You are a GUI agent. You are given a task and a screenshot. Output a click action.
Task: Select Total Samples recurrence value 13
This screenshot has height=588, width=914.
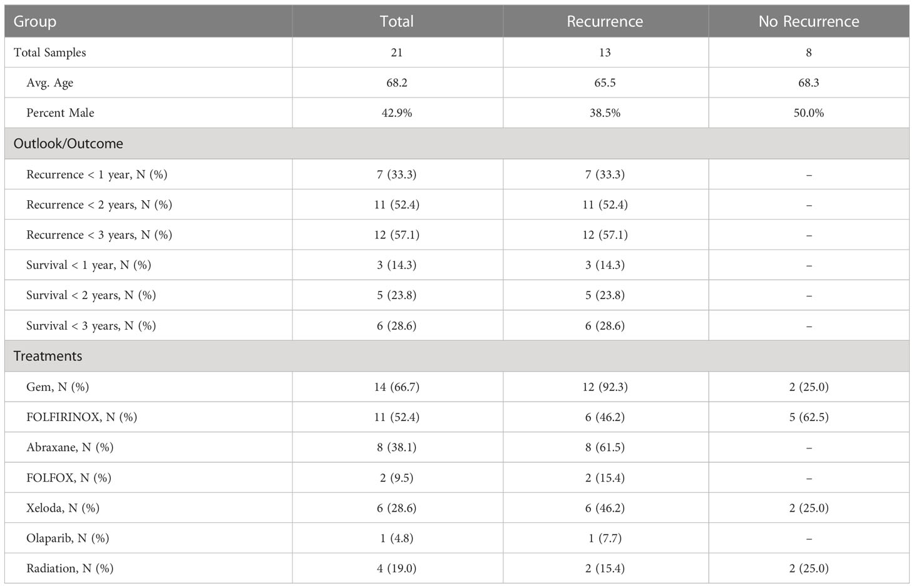[x=605, y=53]
